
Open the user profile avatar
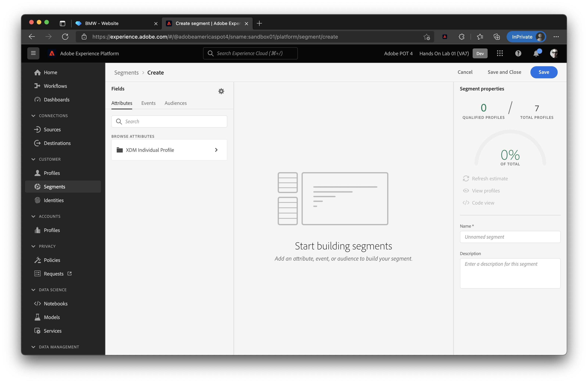tap(554, 53)
